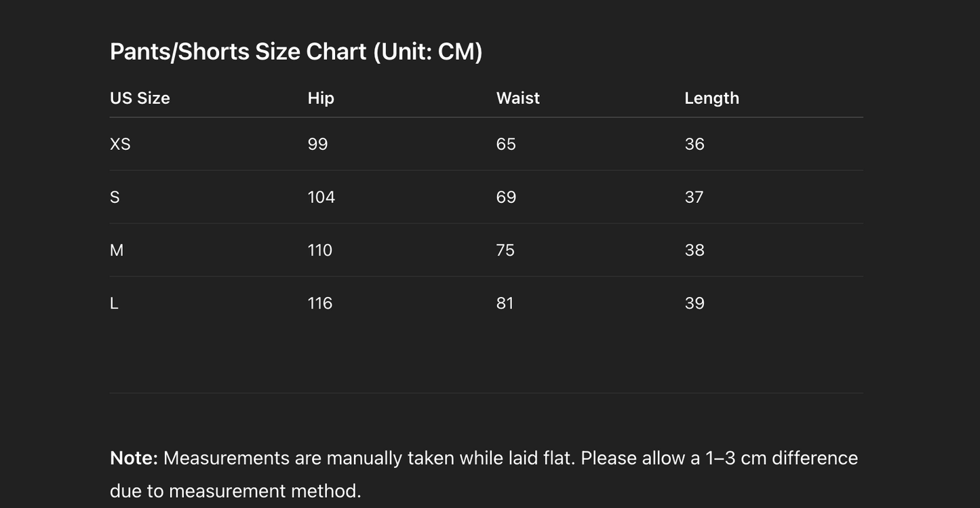The height and width of the screenshot is (508, 980).
Task: Click the L waist value 81
Action: [x=505, y=302]
